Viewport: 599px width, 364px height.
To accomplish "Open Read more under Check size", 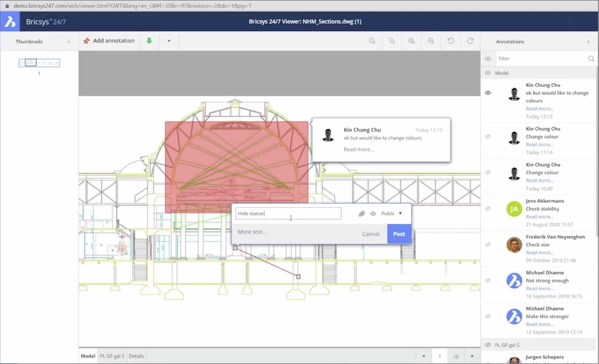I will (540, 252).
